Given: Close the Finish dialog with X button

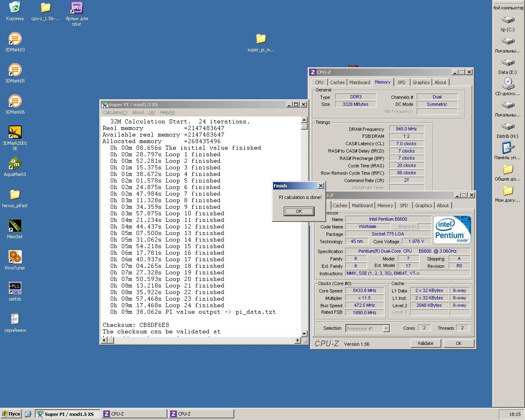Looking at the screenshot, I should [x=321, y=186].
